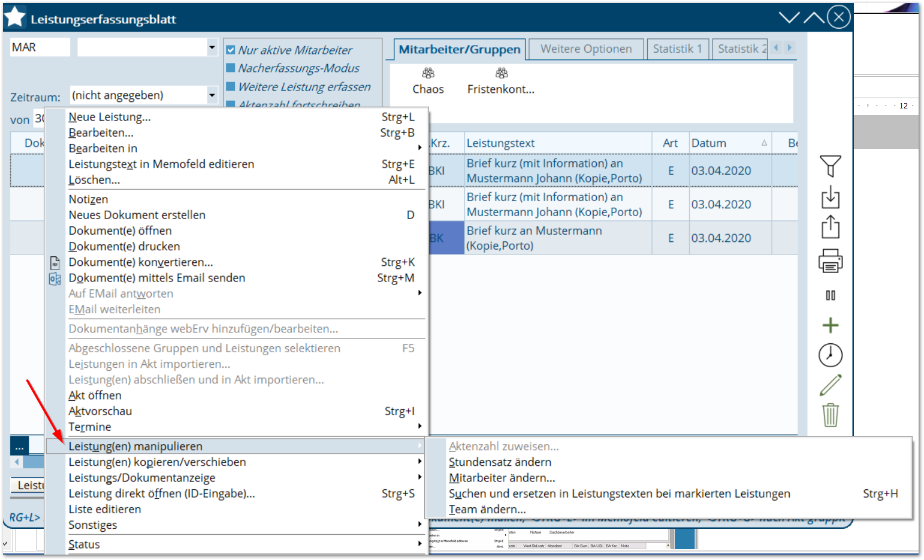924x560 pixels.
Task: Select Team ändern... in submenu
Action: click(x=668, y=510)
